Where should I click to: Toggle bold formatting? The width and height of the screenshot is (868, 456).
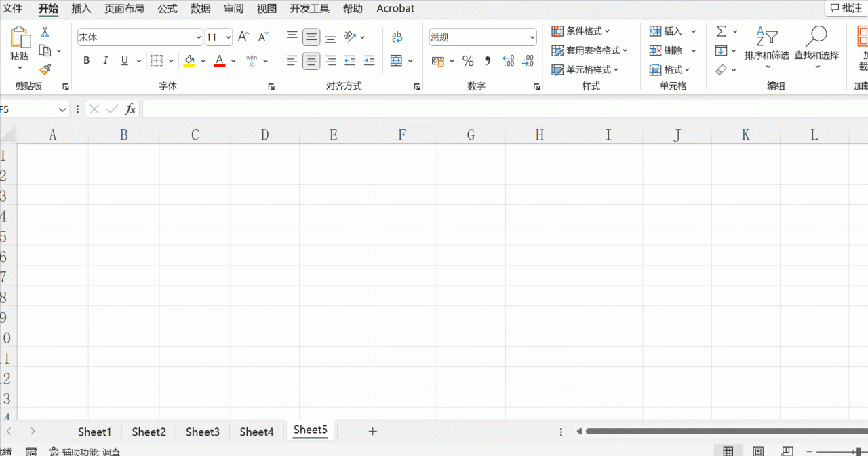pos(86,61)
